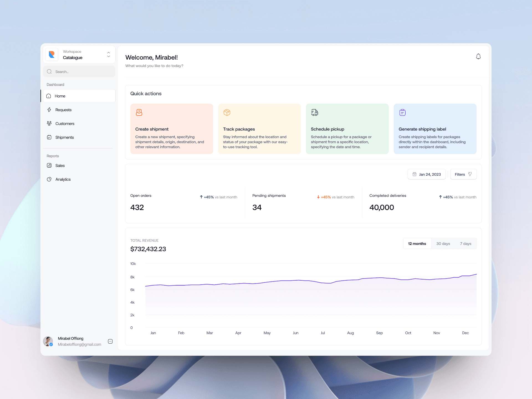
Task: Click the Filters funnel icon
Action: pos(470,174)
